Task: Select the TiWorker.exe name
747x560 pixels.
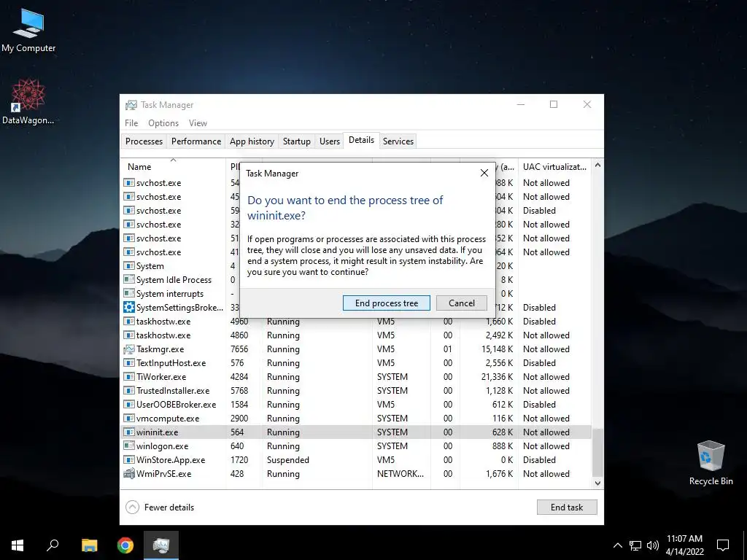Action: pyautogui.click(x=161, y=377)
